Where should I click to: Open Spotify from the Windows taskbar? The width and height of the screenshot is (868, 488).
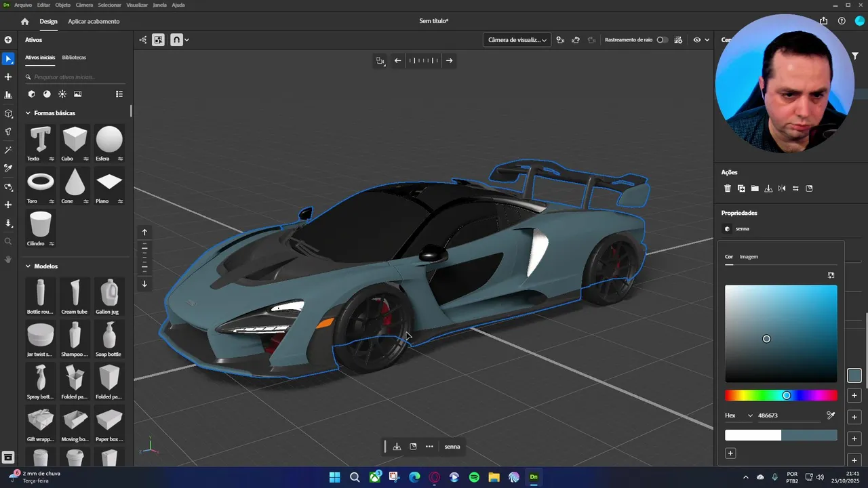[474, 477]
